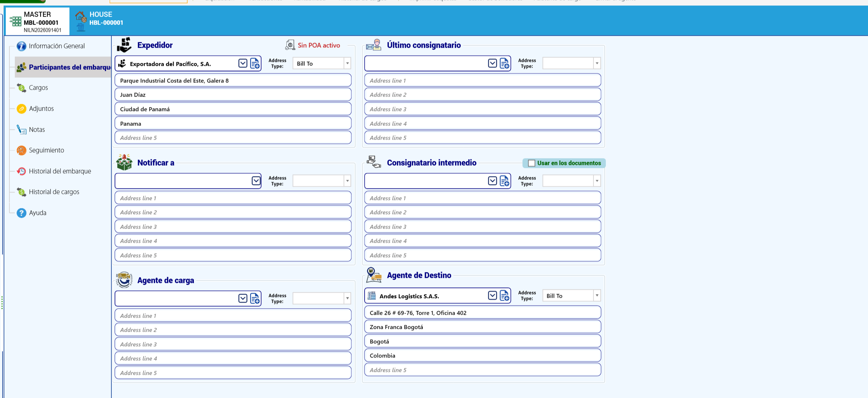
Task: Expand Consignatario intermedio entity dropdown
Action: (x=492, y=181)
